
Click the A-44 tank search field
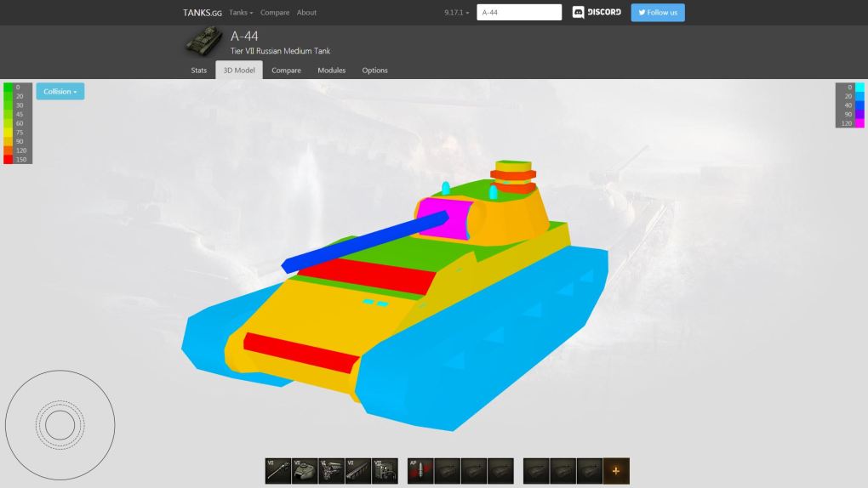[x=519, y=13]
